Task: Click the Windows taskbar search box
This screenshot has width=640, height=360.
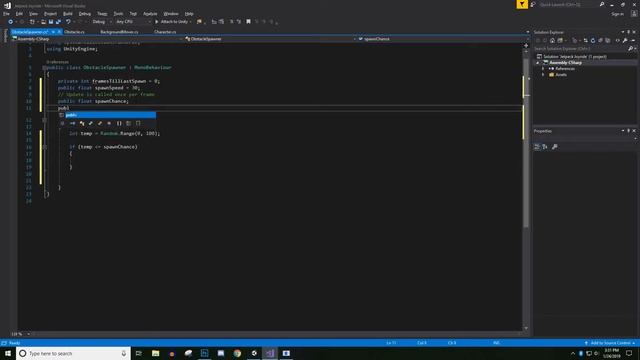Action: (73, 353)
